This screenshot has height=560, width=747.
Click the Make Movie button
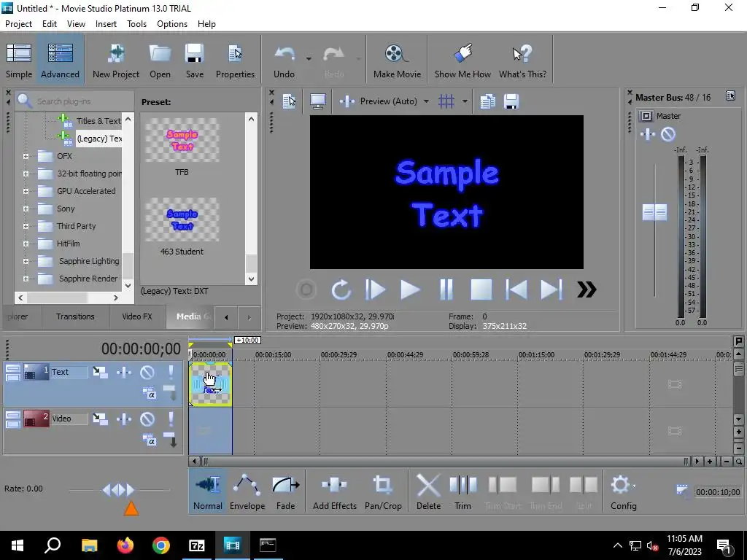pyautogui.click(x=397, y=61)
